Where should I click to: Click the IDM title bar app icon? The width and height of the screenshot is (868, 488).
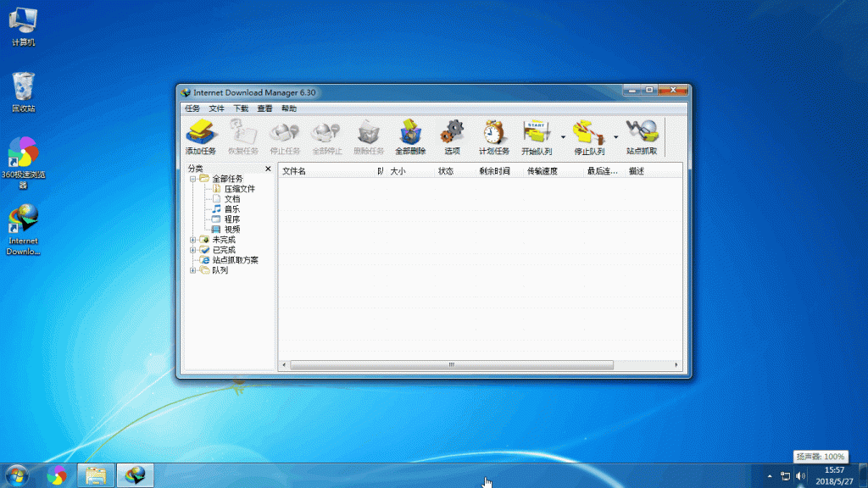click(x=186, y=92)
